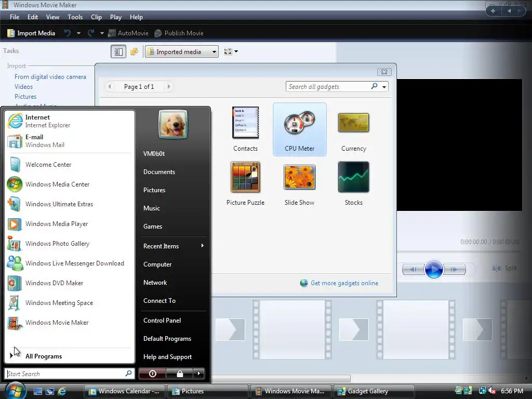Pick the Stocks gadget
Viewport: 532px width, 399px height.
click(353, 183)
